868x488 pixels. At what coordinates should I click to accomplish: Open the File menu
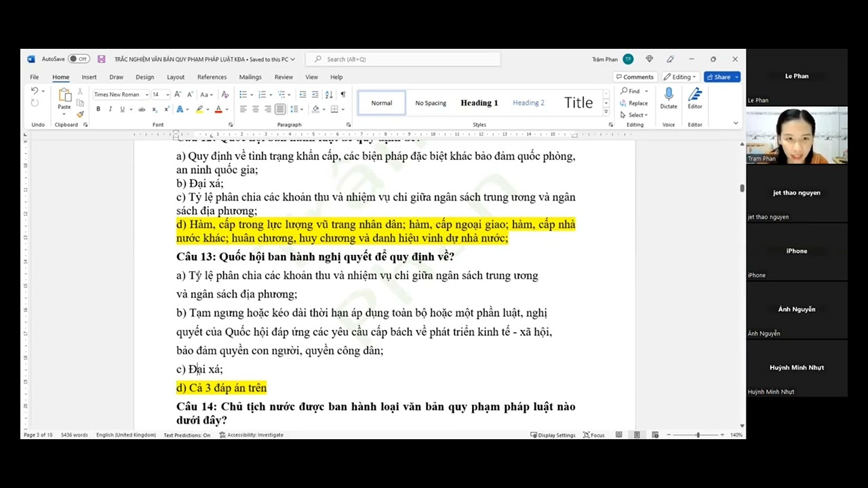pyautogui.click(x=34, y=77)
